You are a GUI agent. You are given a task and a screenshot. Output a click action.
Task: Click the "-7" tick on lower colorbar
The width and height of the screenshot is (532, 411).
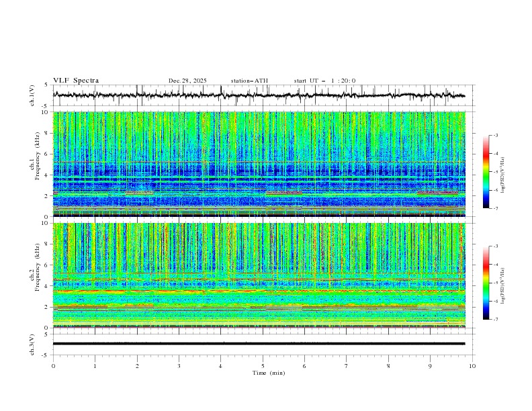click(x=495, y=319)
